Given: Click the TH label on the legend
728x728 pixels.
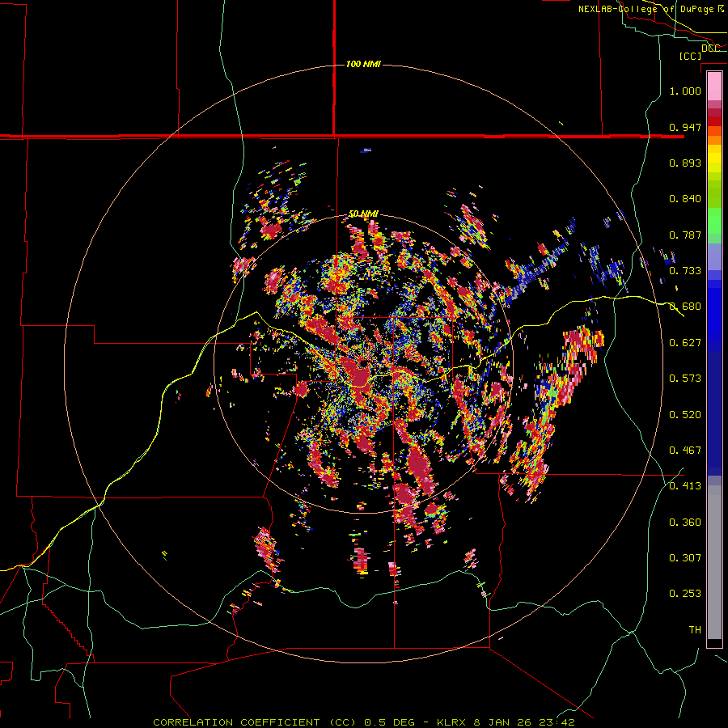Looking at the screenshot, I should tap(695, 630).
